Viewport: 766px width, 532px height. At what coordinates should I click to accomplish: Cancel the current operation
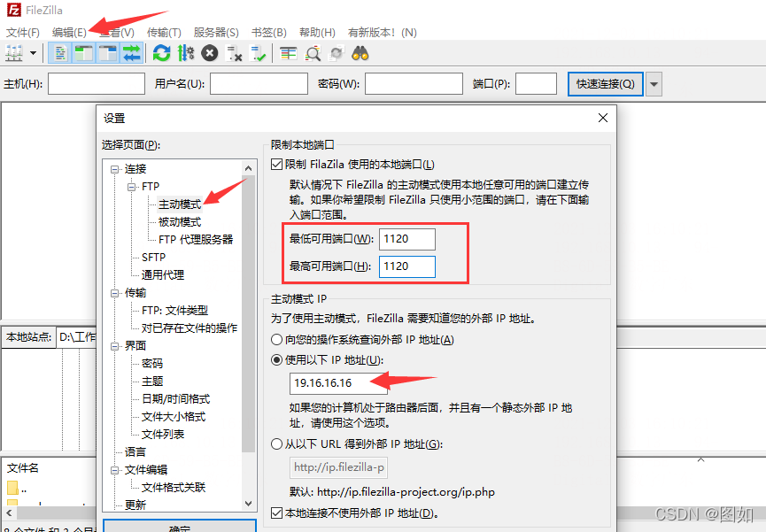pos(208,52)
